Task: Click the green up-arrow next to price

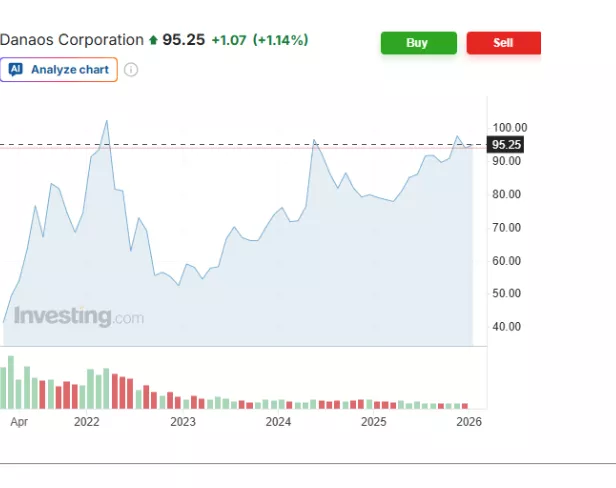Action: click(153, 41)
